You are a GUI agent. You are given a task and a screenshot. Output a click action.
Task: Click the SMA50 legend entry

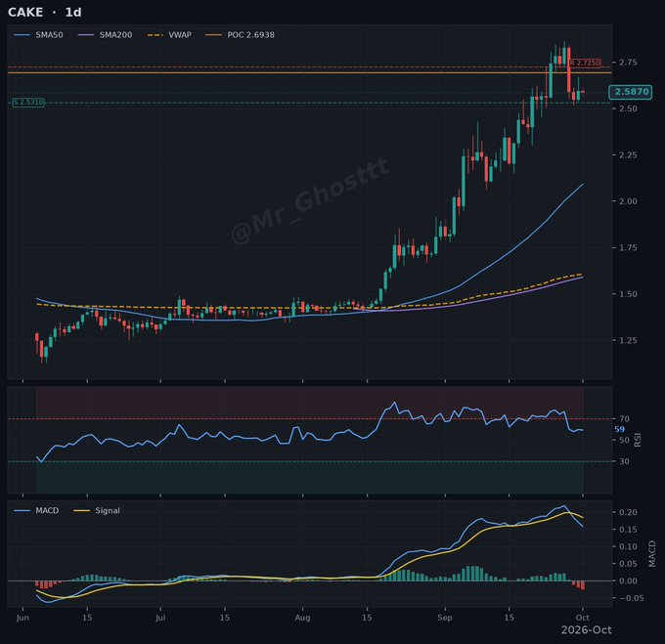(38, 35)
